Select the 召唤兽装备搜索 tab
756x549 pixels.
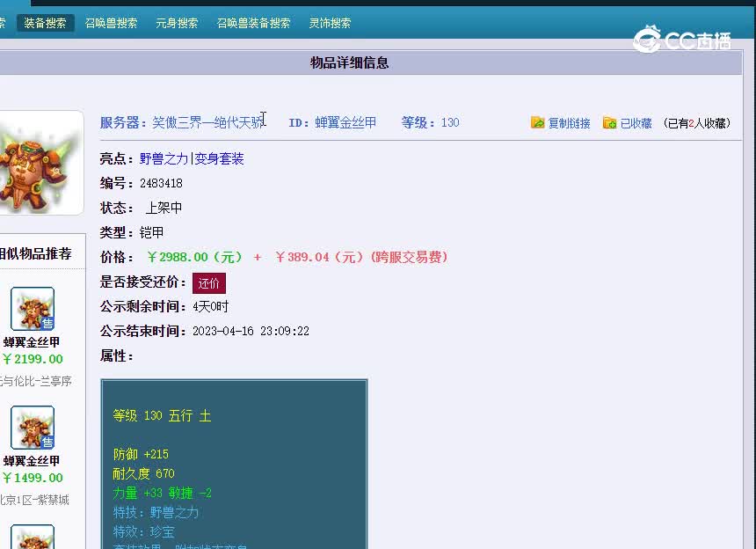click(x=253, y=23)
